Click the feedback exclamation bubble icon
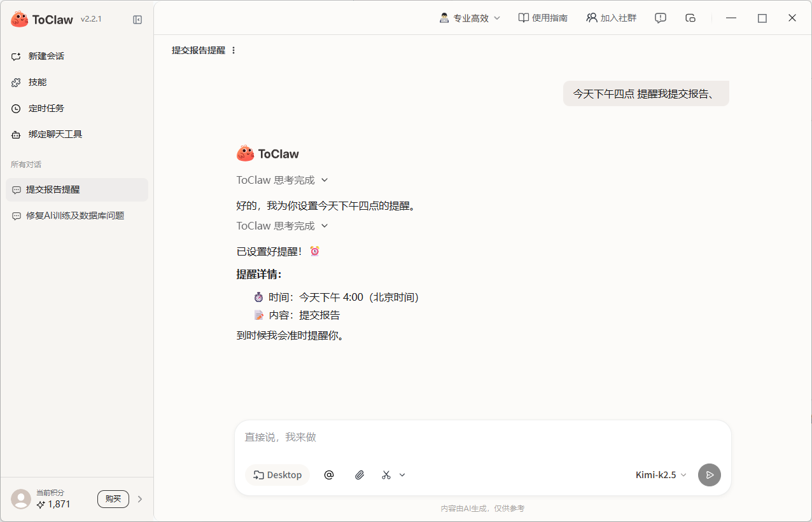Viewport: 812px width, 522px height. click(x=661, y=18)
